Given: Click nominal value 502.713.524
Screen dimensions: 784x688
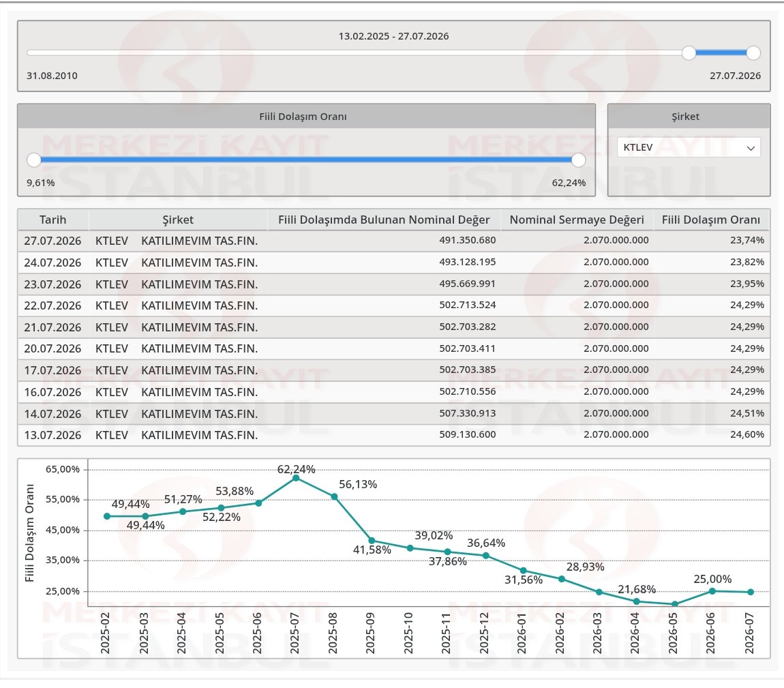Looking at the screenshot, I should pyautogui.click(x=468, y=305).
